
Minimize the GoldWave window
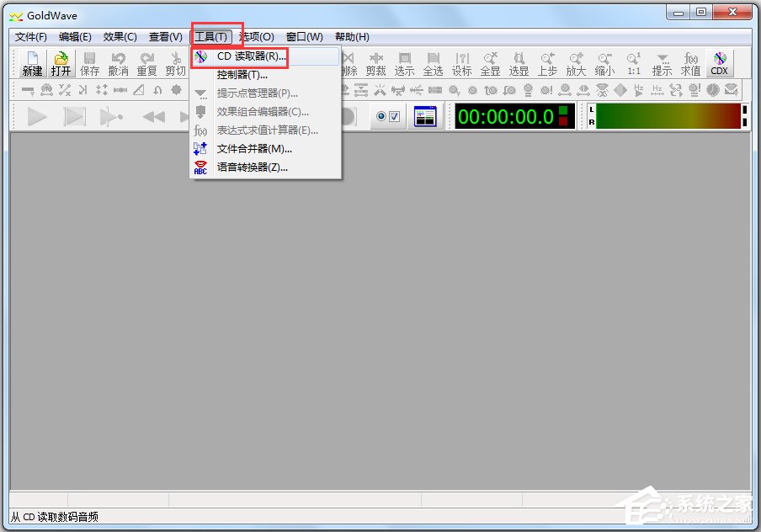point(679,12)
